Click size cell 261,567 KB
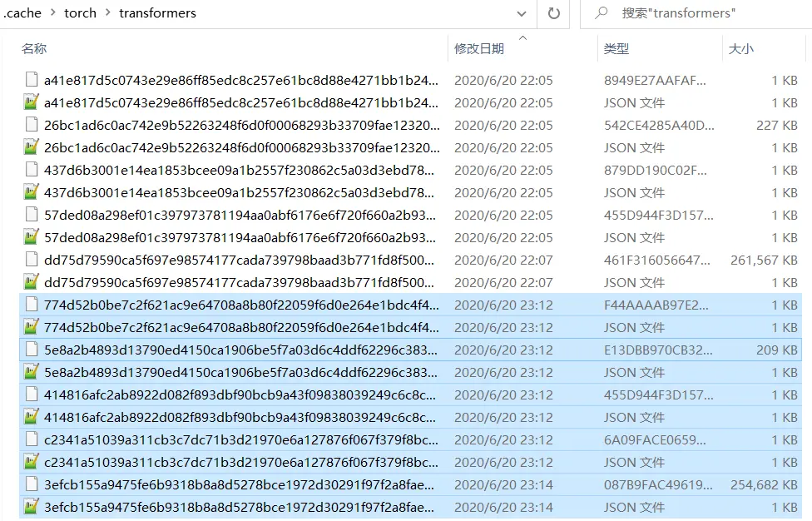The height and width of the screenshot is (521, 812). click(x=764, y=260)
